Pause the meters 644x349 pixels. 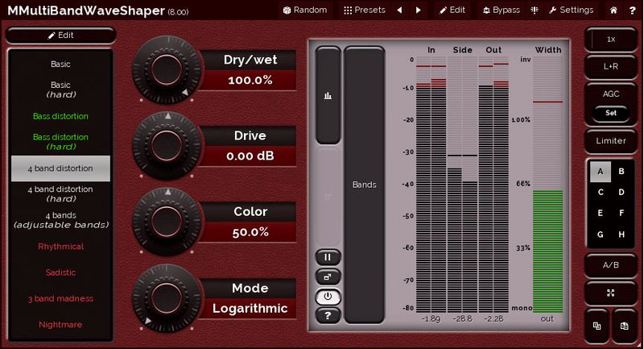click(x=328, y=257)
